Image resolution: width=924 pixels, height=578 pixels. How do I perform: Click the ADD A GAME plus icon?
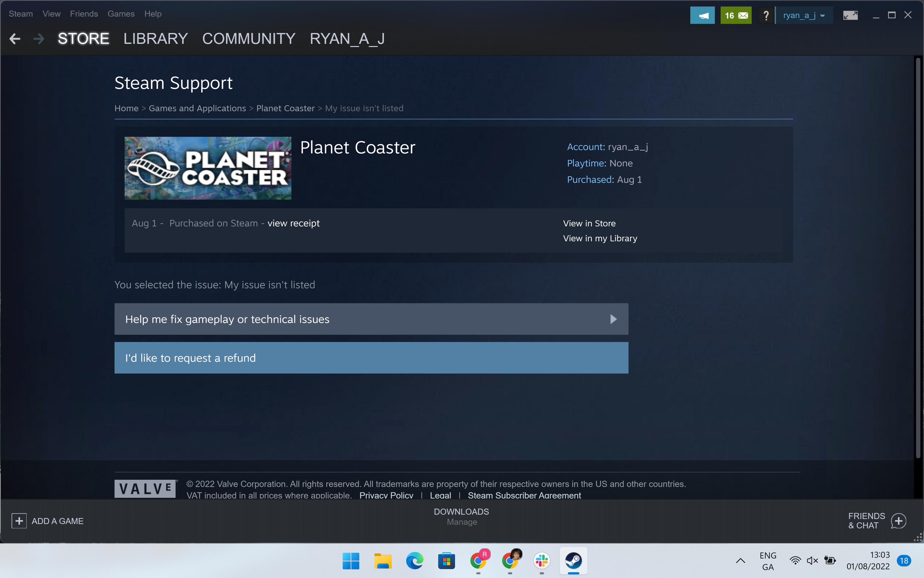pyautogui.click(x=19, y=521)
